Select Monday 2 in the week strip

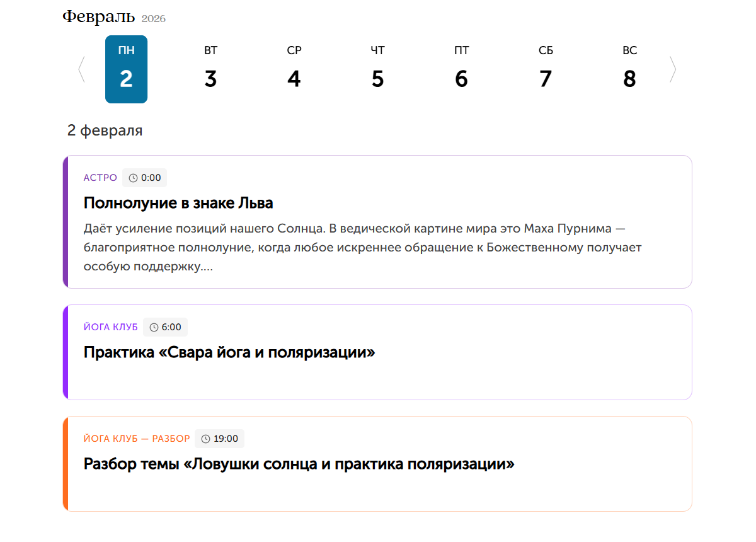click(x=126, y=69)
